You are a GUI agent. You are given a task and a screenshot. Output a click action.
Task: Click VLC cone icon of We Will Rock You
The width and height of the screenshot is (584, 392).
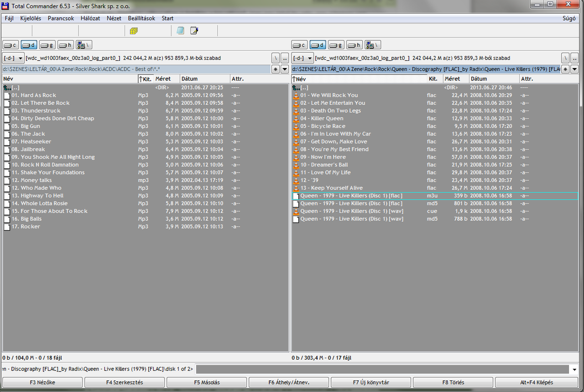tap(296, 95)
